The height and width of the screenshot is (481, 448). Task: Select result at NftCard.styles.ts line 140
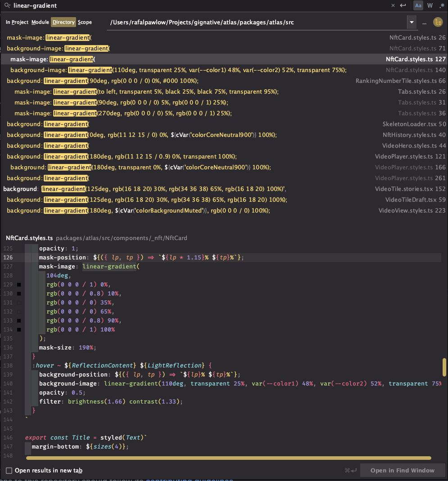[x=224, y=70]
